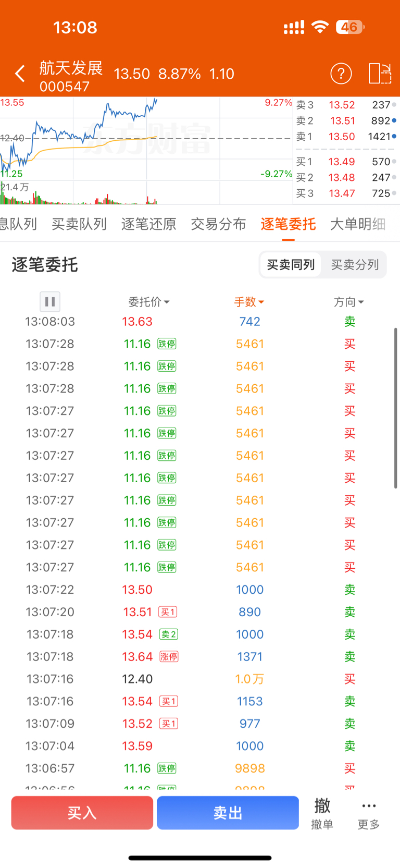Tap the order list scrollbar
Image resolution: width=400 pixels, height=868 pixels.
[396, 408]
